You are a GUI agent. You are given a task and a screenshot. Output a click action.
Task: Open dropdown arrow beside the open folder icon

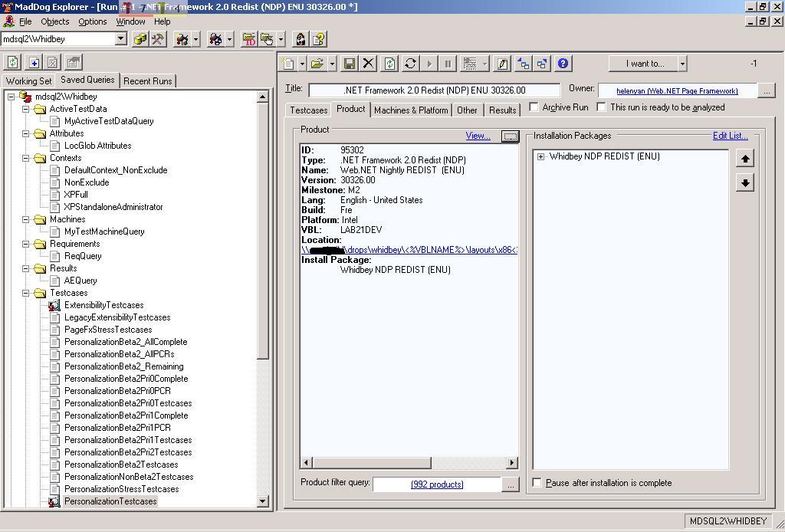(331, 64)
